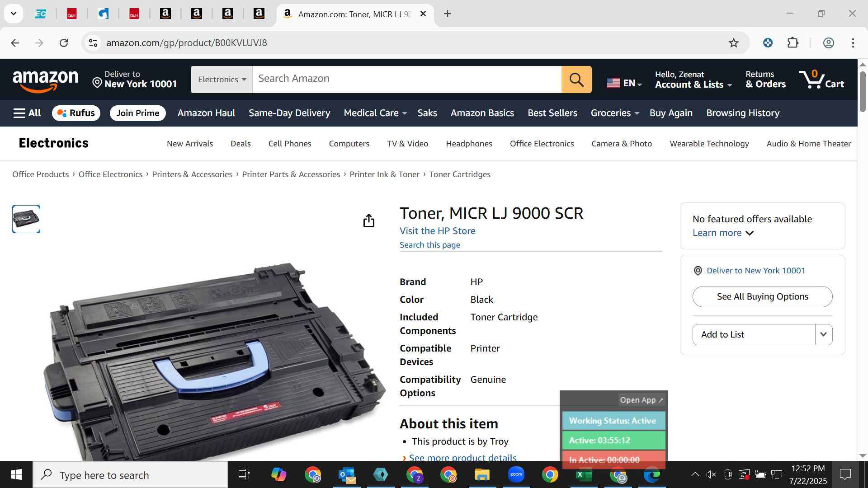Click the share icon above the product image

coord(369,221)
